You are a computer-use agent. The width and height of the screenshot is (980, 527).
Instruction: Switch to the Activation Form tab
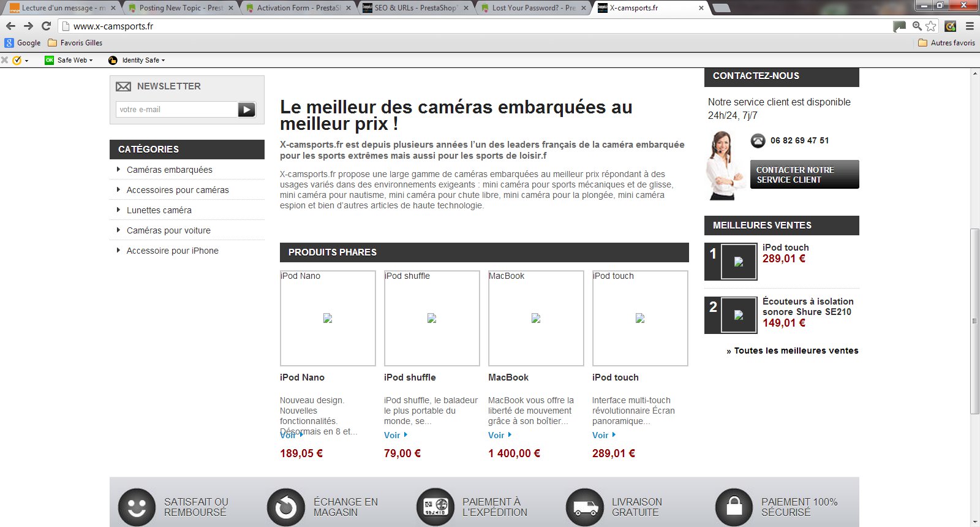298,8
